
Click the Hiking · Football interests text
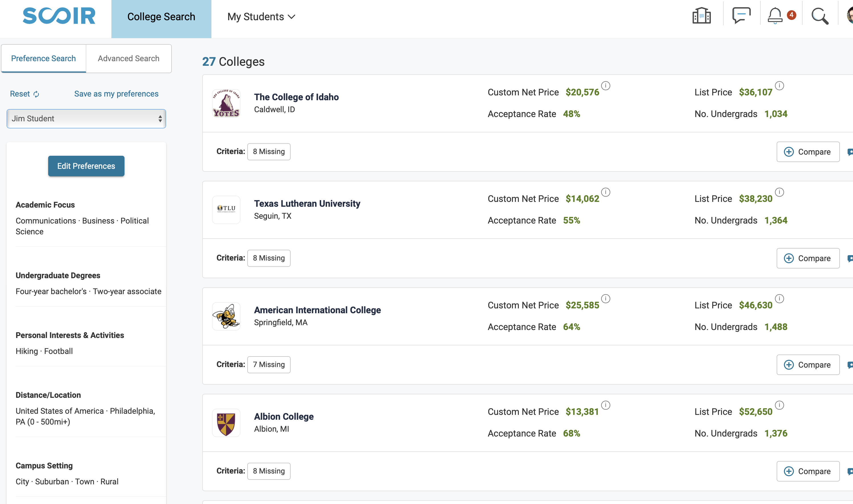pyautogui.click(x=44, y=351)
